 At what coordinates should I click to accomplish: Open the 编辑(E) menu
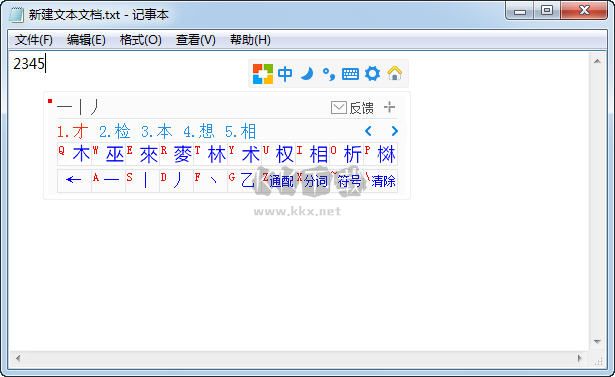click(x=86, y=40)
